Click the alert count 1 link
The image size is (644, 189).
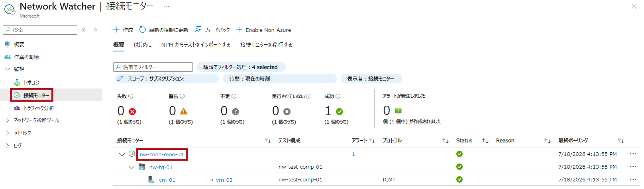tap(353, 154)
